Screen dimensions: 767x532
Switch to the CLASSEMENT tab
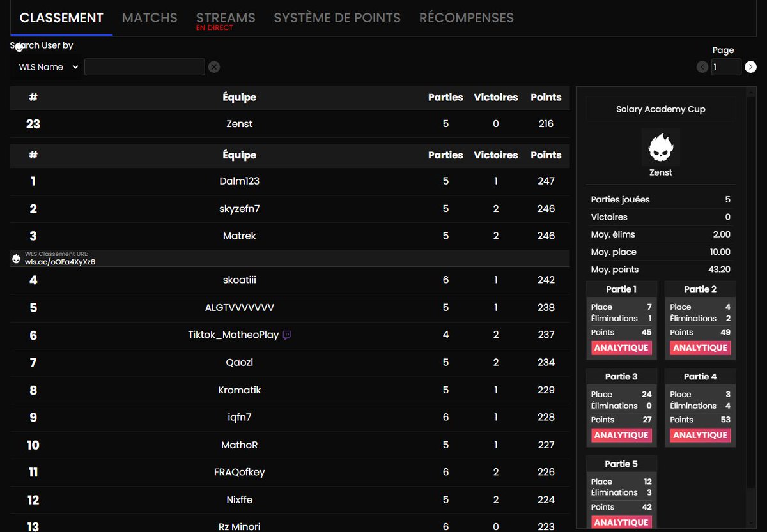click(61, 18)
